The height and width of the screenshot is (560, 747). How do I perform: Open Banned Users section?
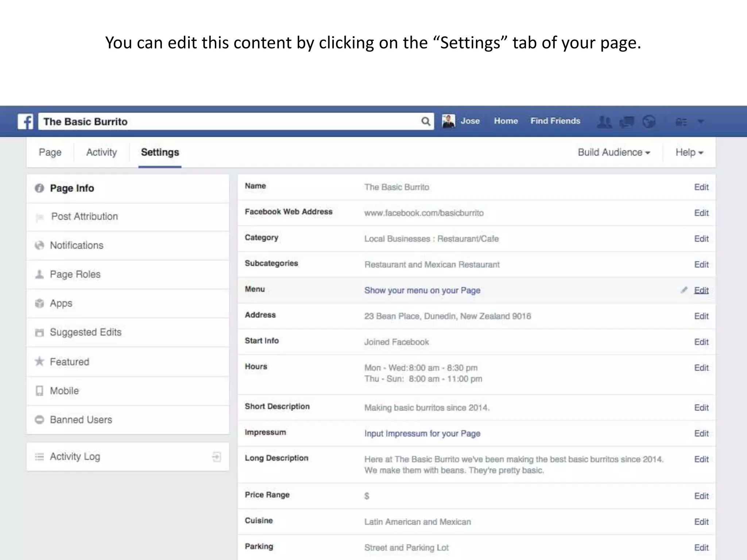[128, 420]
